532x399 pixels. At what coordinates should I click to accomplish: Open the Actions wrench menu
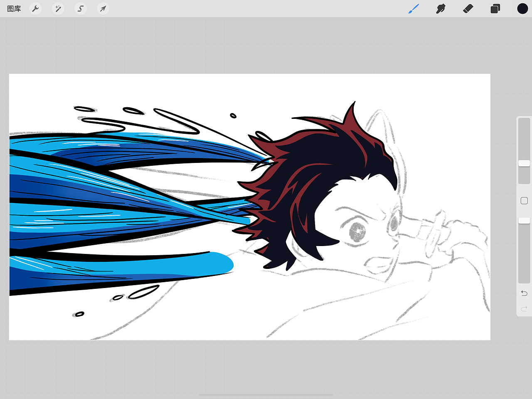click(36, 9)
